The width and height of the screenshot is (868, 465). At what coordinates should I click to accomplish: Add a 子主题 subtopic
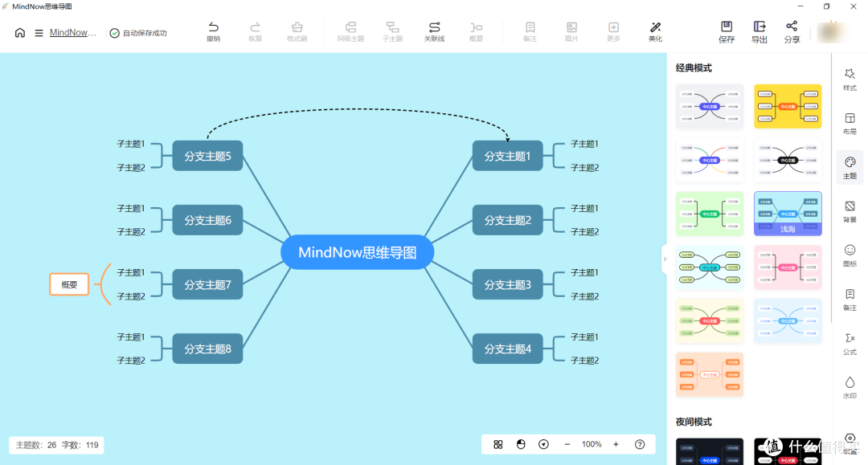(392, 32)
